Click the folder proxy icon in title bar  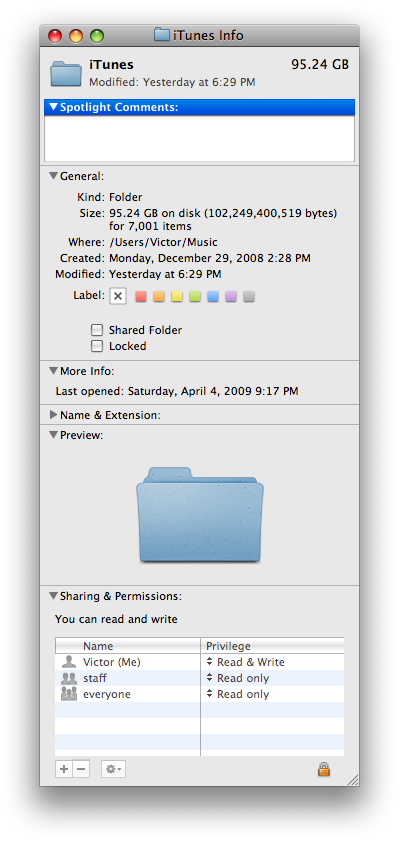click(161, 35)
